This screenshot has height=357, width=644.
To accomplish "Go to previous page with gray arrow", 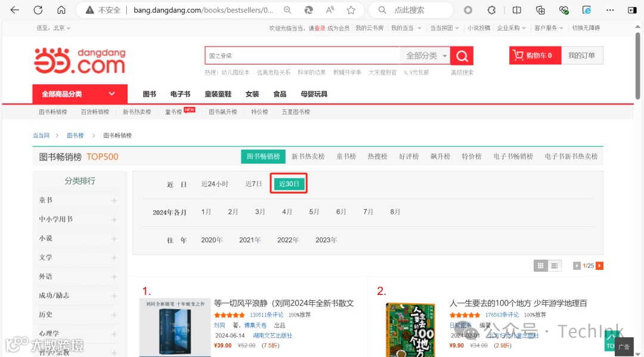I will tap(577, 266).
